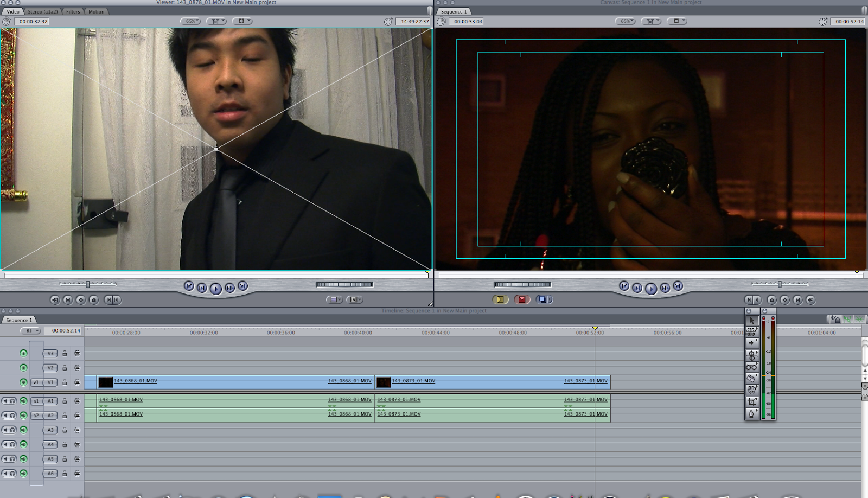This screenshot has width=868, height=498.
Task: Select the Hand tool
Action: [752, 388]
